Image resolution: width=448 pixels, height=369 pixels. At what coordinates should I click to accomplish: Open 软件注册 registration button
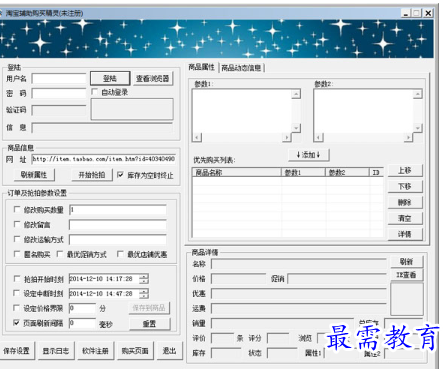tap(95, 350)
